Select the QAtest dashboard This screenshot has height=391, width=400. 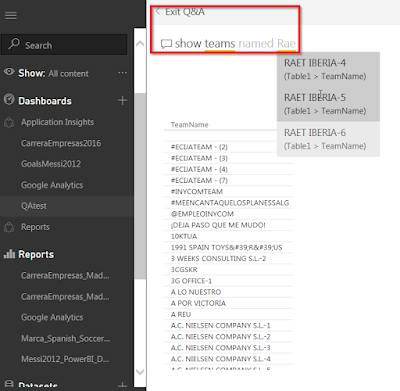(34, 206)
